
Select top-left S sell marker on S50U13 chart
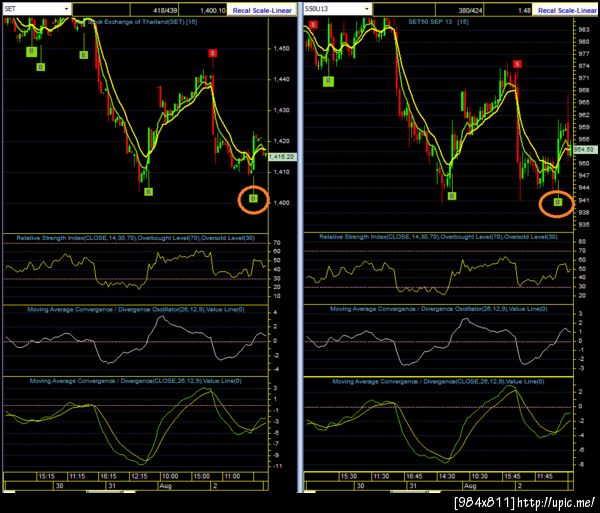pos(313,25)
